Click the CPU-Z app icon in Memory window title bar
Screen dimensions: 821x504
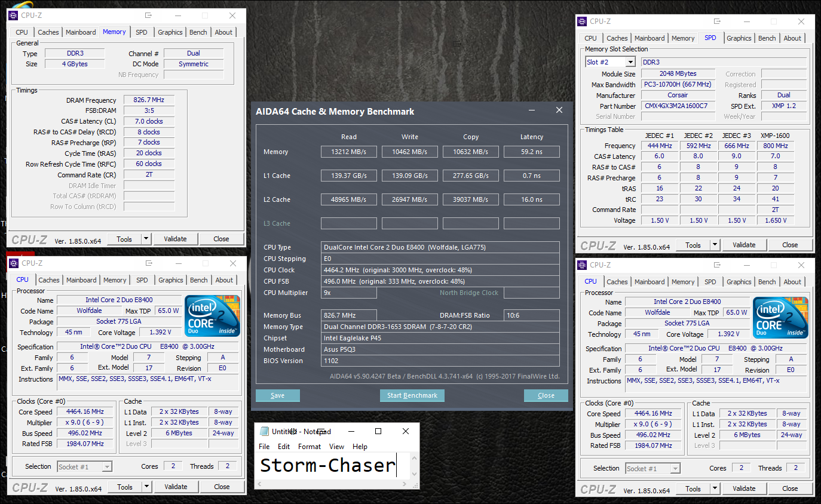(14, 16)
